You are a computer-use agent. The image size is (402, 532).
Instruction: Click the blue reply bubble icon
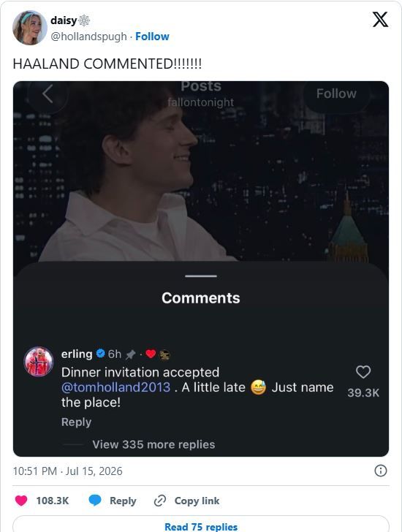[x=95, y=501]
